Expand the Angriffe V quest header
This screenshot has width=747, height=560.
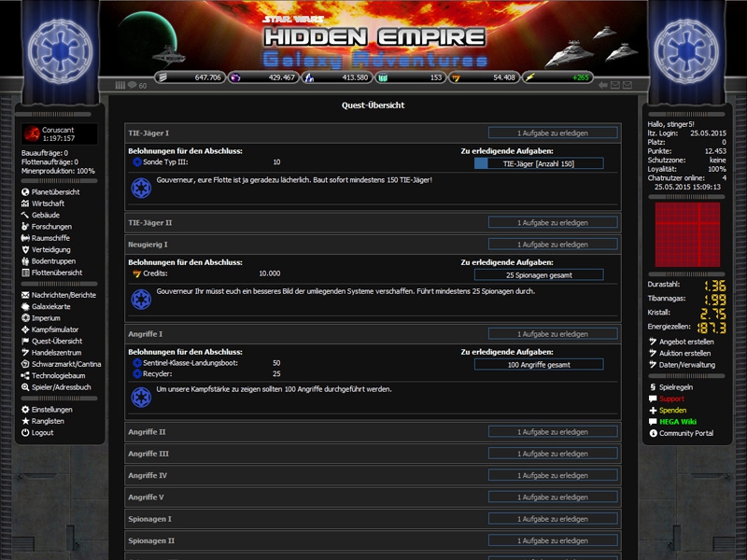(x=373, y=497)
